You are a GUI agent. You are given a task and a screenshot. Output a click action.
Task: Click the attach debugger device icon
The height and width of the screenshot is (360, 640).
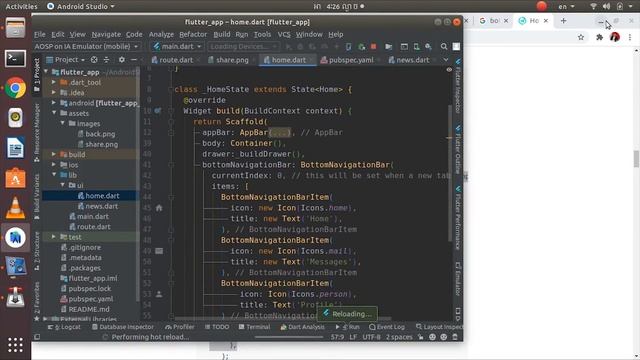(348, 47)
